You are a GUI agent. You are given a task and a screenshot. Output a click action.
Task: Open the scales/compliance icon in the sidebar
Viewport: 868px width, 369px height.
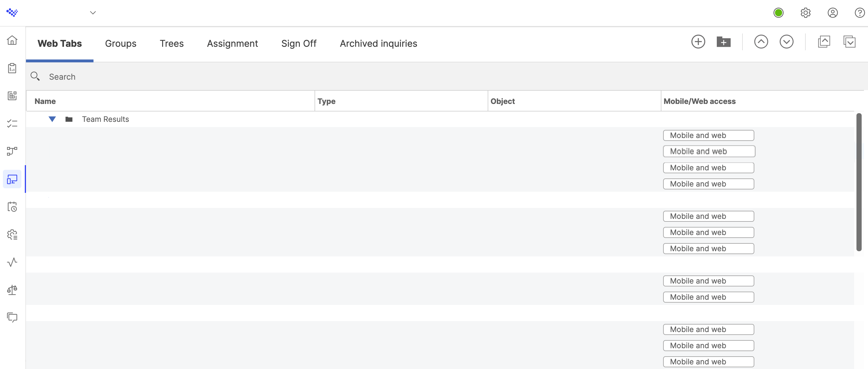click(12, 289)
